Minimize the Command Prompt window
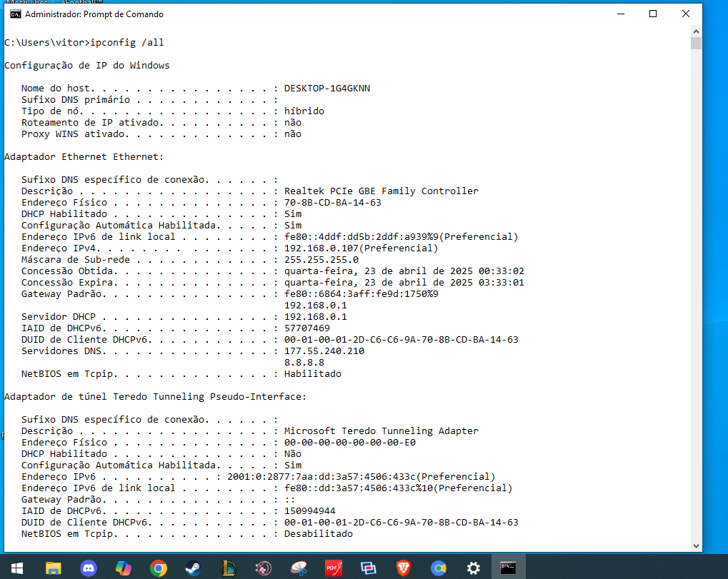This screenshot has height=579, width=728. (x=620, y=14)
